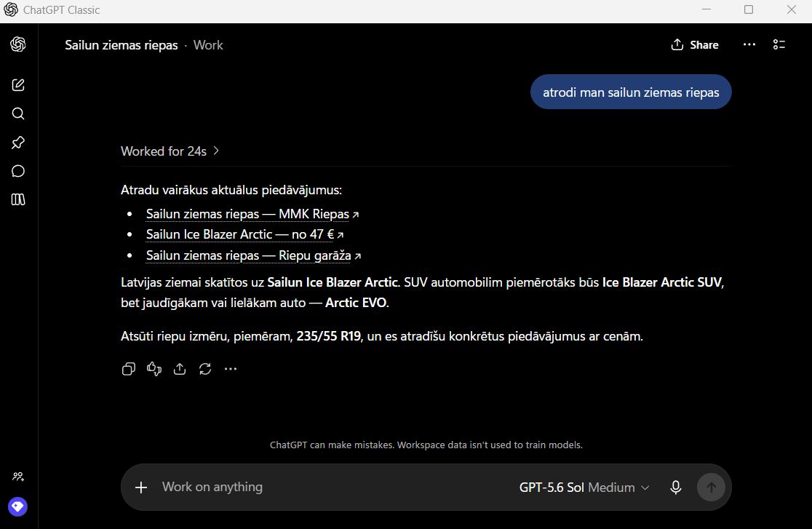Viewport: 812px width, 529px height.
Task: Click the ChatGPT can make mistakes disclaimer
Action: (x=426, y=445)
